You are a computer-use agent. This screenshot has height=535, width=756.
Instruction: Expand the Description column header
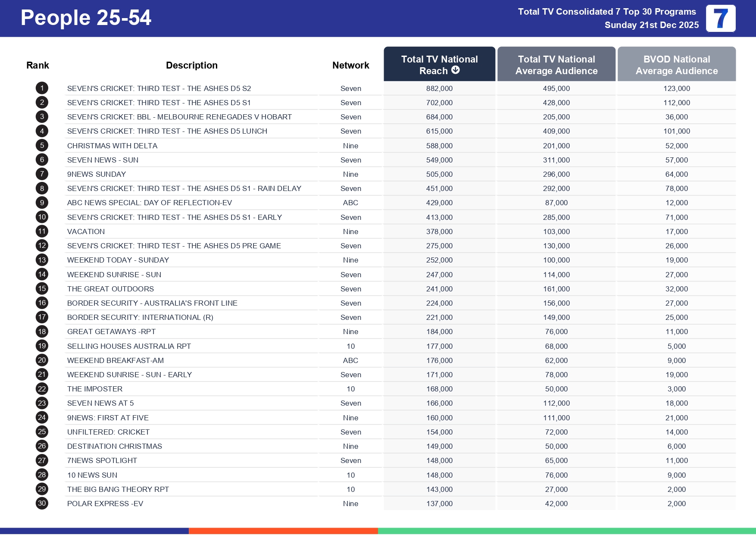coord(192,65)
